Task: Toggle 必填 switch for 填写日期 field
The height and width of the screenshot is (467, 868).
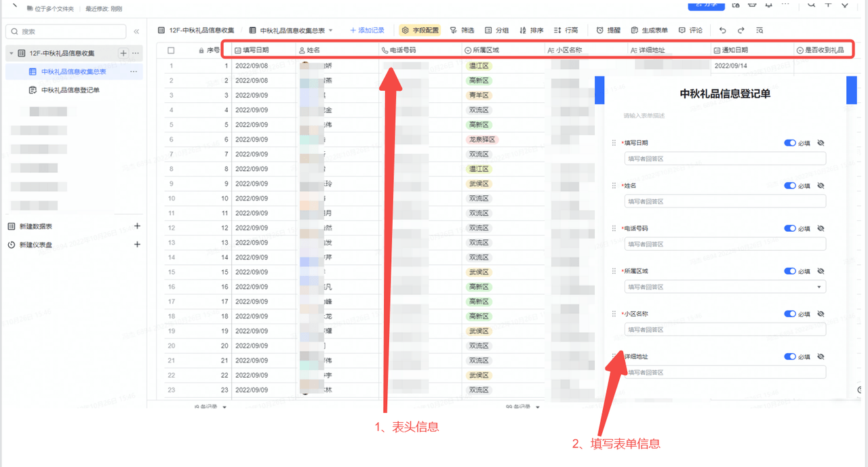Action: pyautogui.click(x=789, y=143)
